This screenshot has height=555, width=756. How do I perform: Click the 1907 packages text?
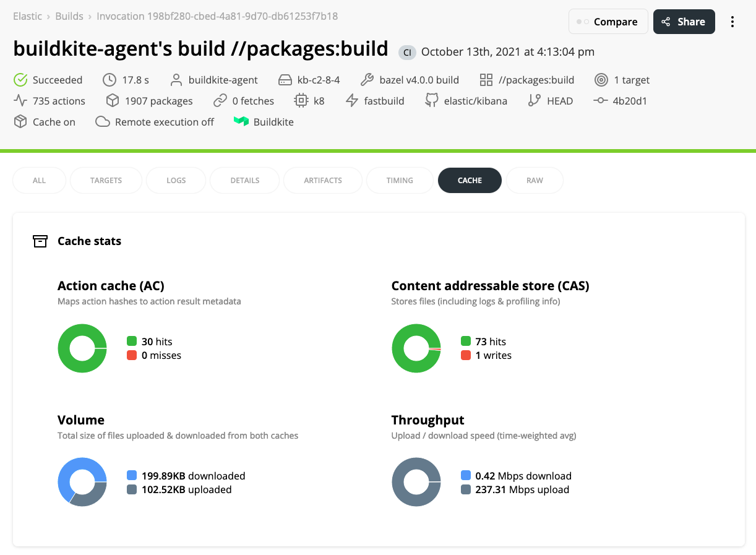coord(159,101)
